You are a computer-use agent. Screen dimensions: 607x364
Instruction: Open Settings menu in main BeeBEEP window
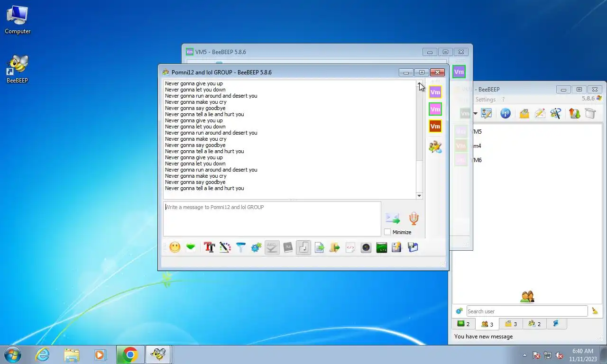486,100
